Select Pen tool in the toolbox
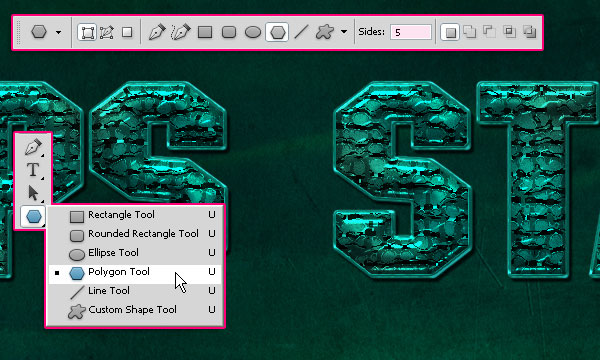The width and height of the screenshot is (600, 360). [33, 147]
